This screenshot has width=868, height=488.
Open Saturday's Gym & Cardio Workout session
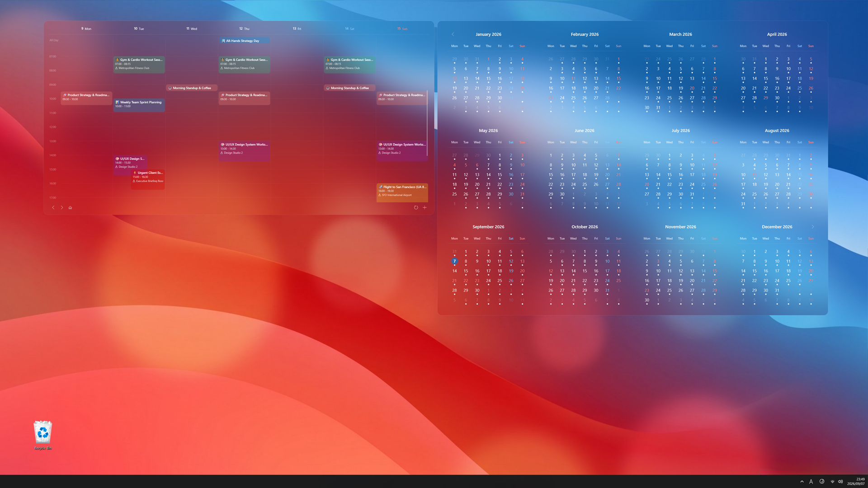coord(349,65)
